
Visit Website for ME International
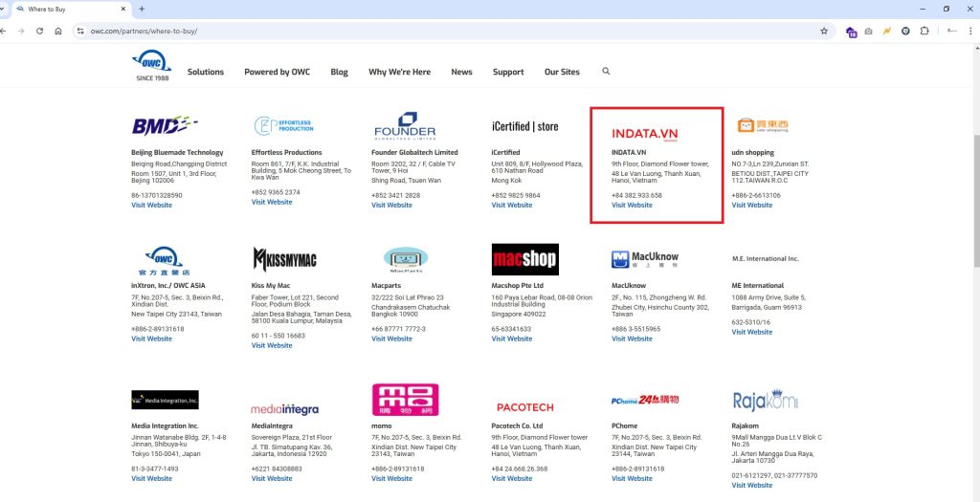tap(752, 332)
